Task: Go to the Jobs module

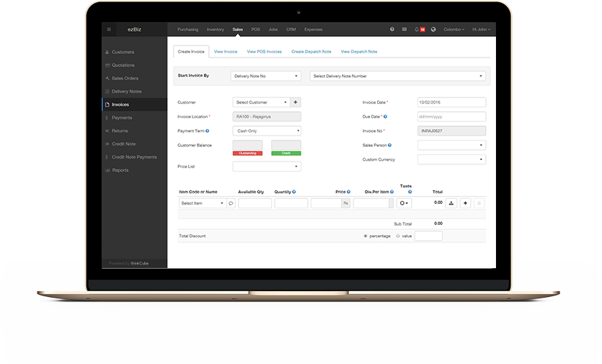Action: [273, 29]
